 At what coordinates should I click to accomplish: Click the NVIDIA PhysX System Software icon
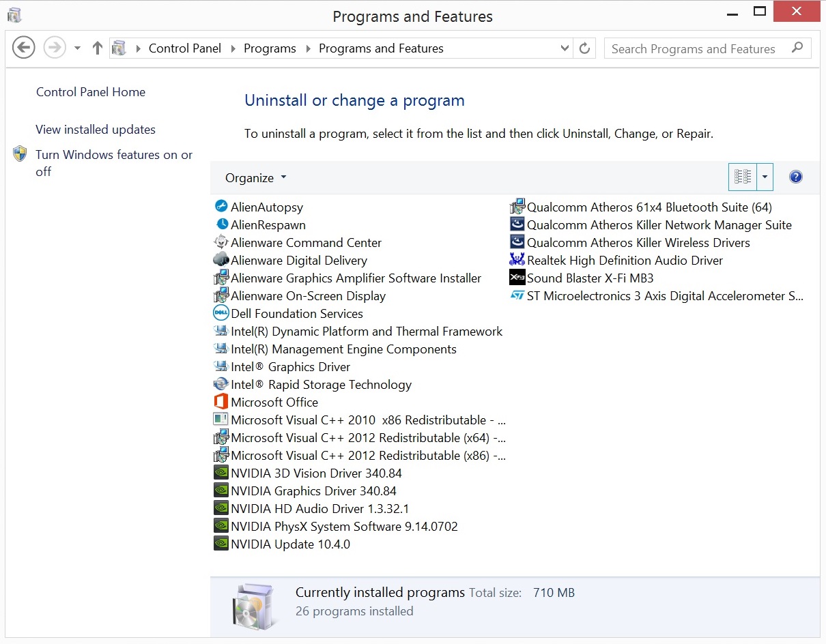tap(220, 526)
